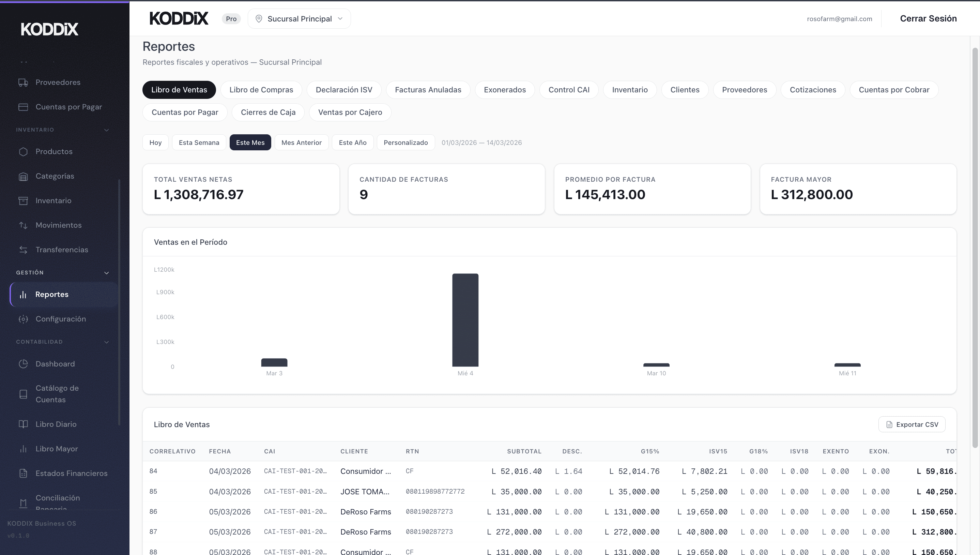Viewport: 980px width, 555px height.
Task: Switch period to Mes Anterior
Action: pos(301,142)
